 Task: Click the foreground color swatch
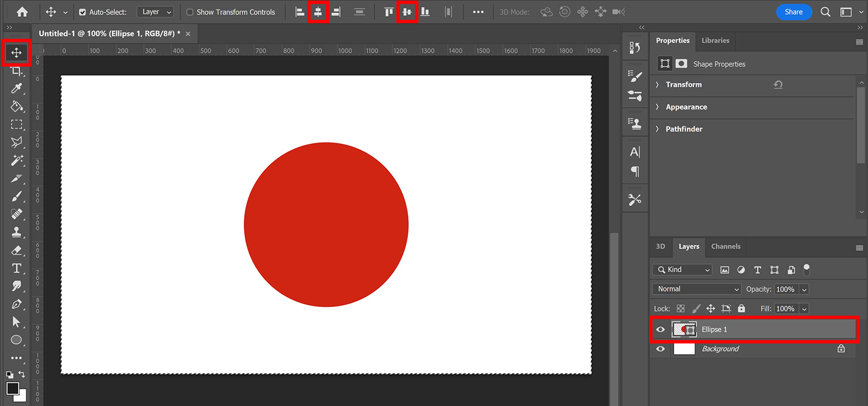13,388
